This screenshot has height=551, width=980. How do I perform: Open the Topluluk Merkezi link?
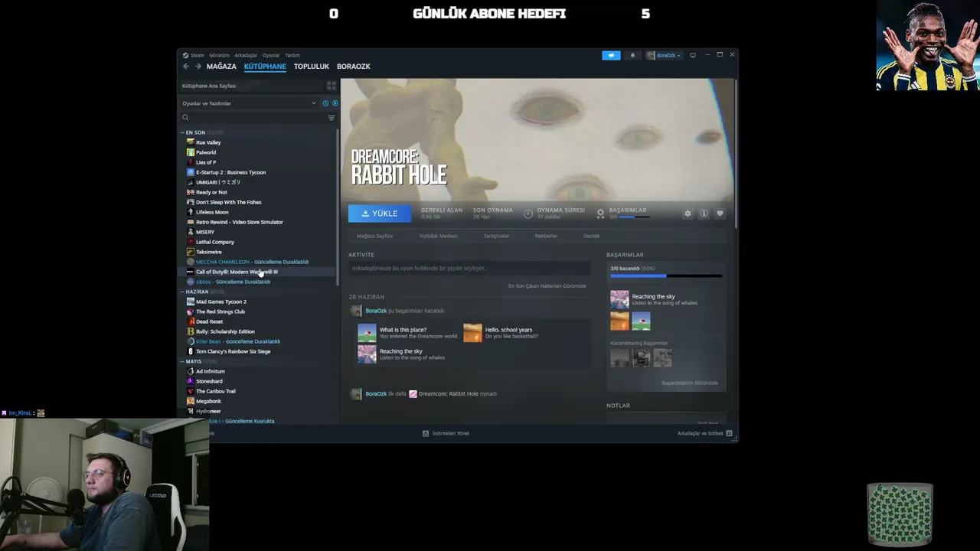coord(438,236)
